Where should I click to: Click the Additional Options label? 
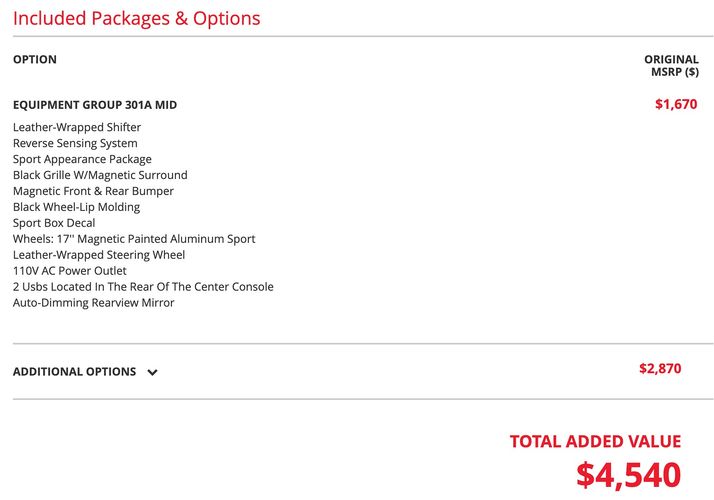(74, 372)
